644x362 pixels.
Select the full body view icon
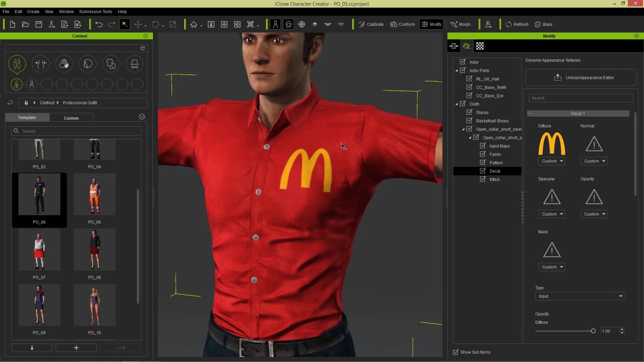275,24
